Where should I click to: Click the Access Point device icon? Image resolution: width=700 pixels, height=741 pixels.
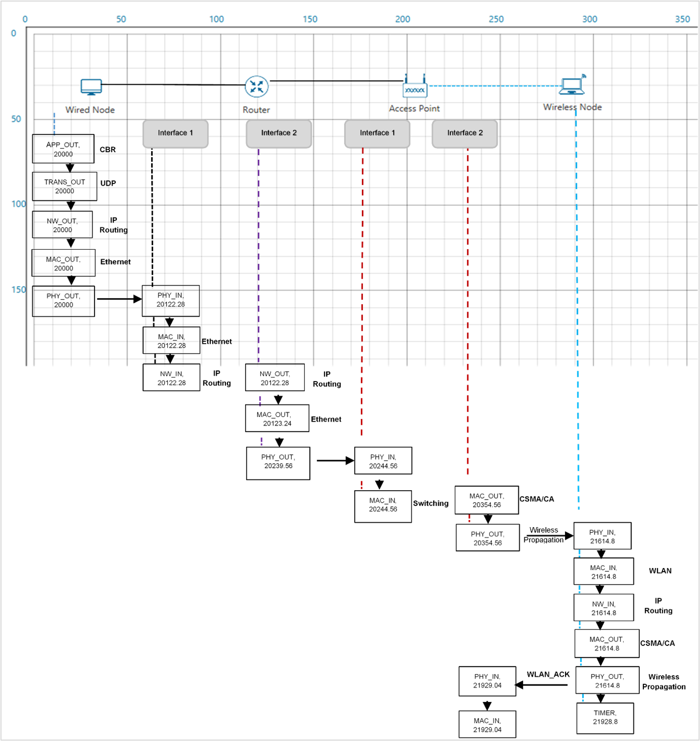414,87
